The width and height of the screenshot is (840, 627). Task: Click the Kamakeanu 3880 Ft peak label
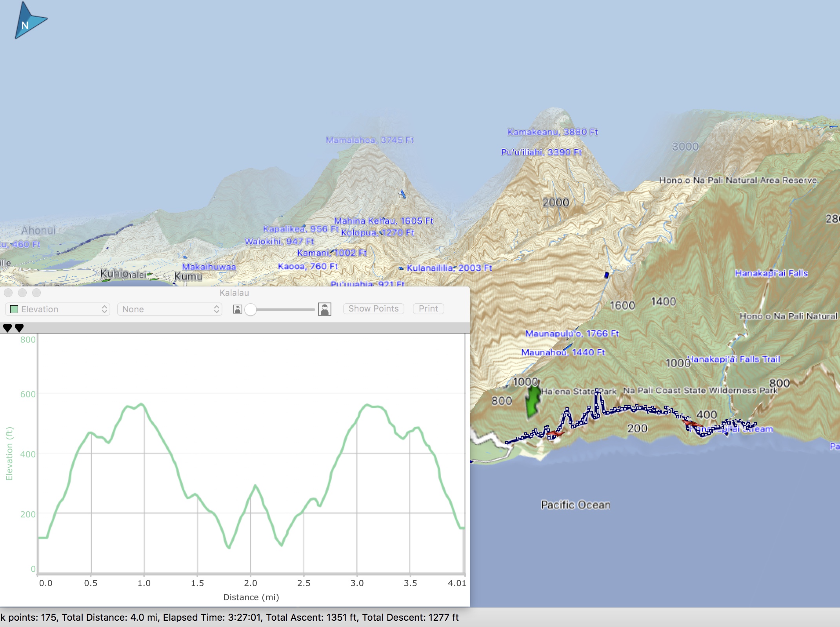552,132
